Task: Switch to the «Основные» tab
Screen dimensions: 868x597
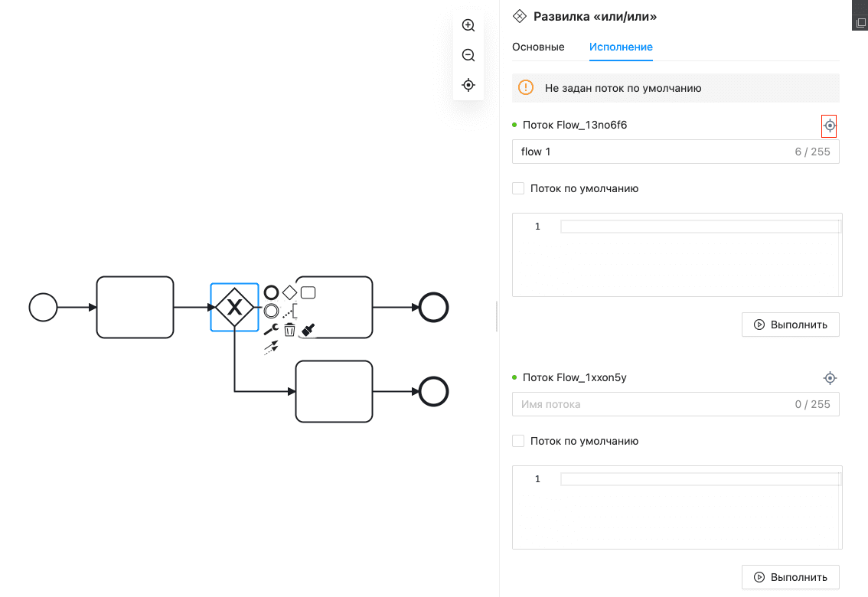Action: [x=538, y=47]
